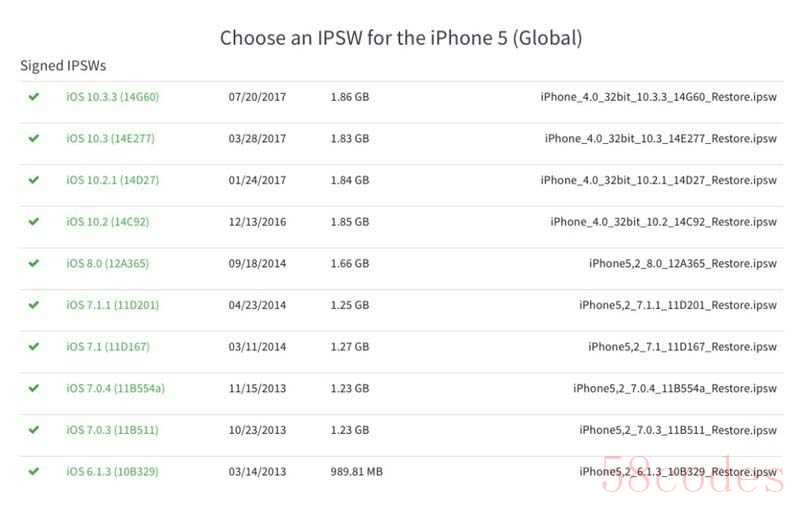Viewport: 800px width, 505px height.
Task: Click the 989.81 MB file size cell
Action: point(356,472)
